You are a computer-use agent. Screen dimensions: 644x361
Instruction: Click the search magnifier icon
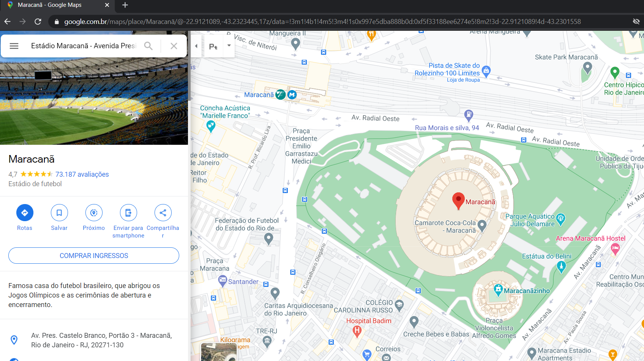148,46
